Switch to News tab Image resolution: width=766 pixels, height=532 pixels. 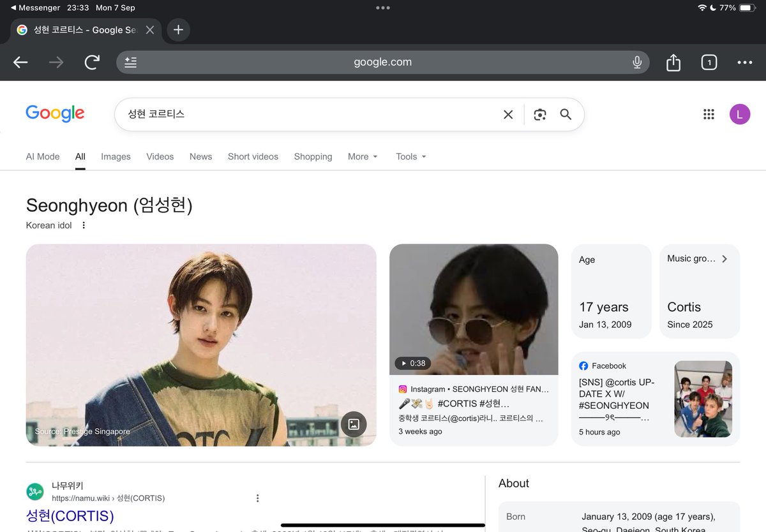click(200, 156)
